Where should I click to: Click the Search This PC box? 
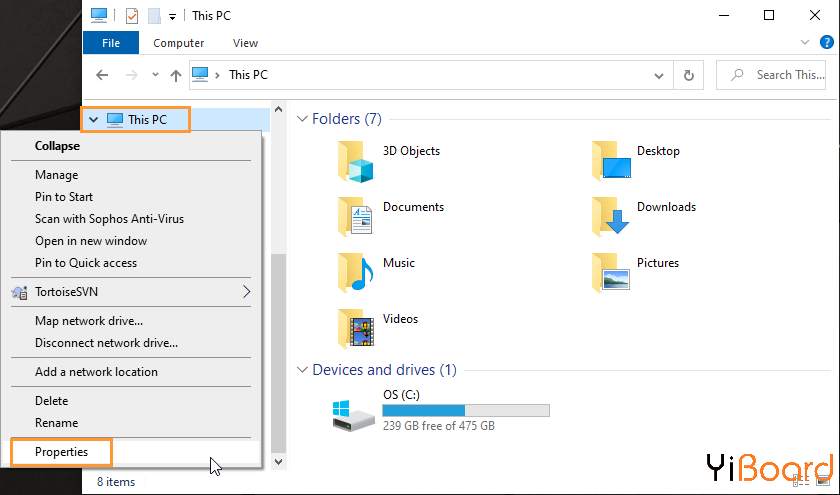coord(771,75)
